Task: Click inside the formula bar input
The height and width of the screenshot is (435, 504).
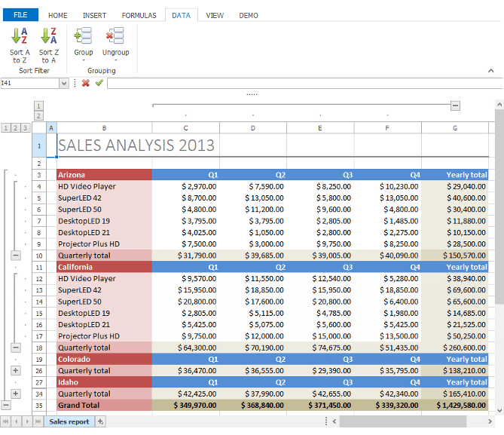Action: (301, 83)
